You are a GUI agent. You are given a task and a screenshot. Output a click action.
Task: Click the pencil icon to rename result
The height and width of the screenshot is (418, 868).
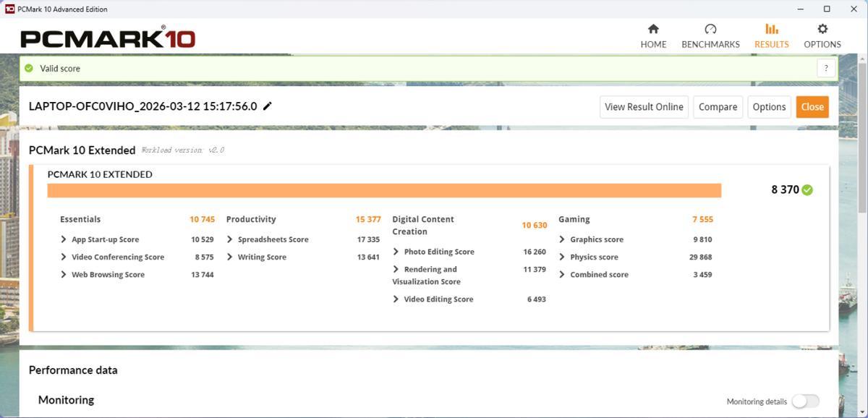pyautogui.click(x=268, y=106)
